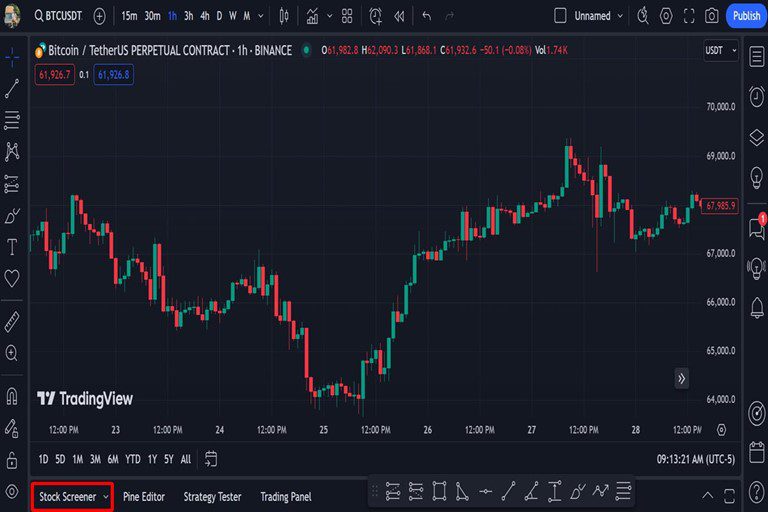This screenshot has height=512, width=768.
Task: Toggle lock all drawing tools
Action: [12, 460]
